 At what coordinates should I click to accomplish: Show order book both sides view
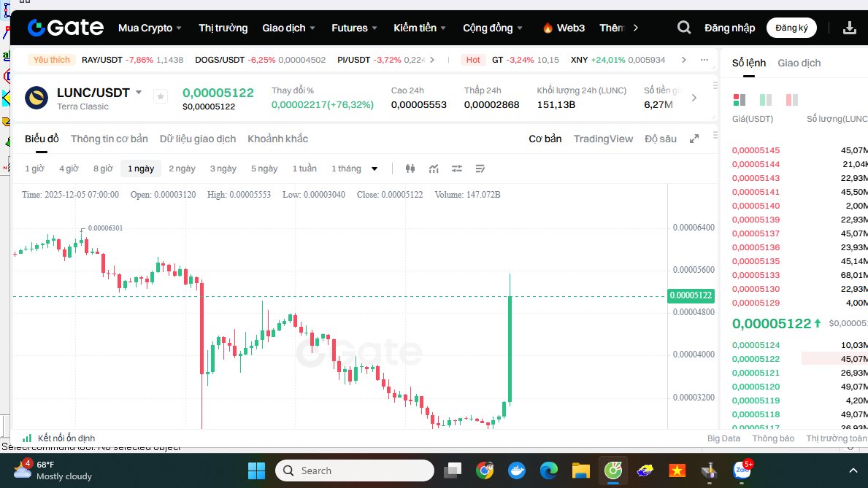(739, 100)
